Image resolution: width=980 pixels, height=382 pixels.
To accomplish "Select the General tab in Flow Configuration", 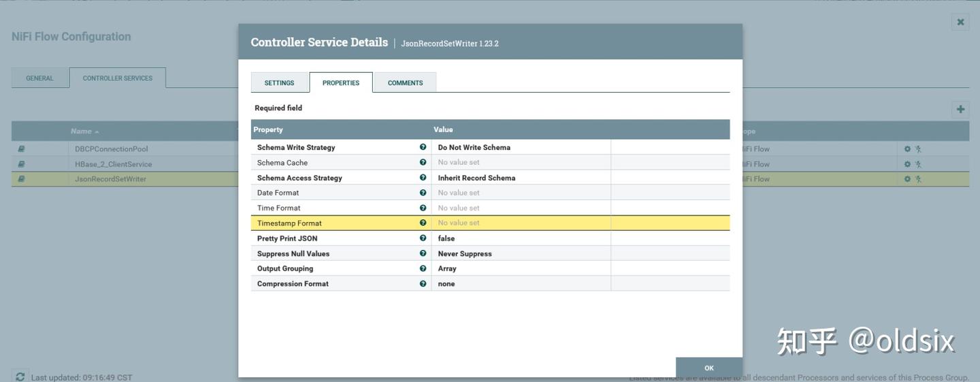I will tap(39, 78).
